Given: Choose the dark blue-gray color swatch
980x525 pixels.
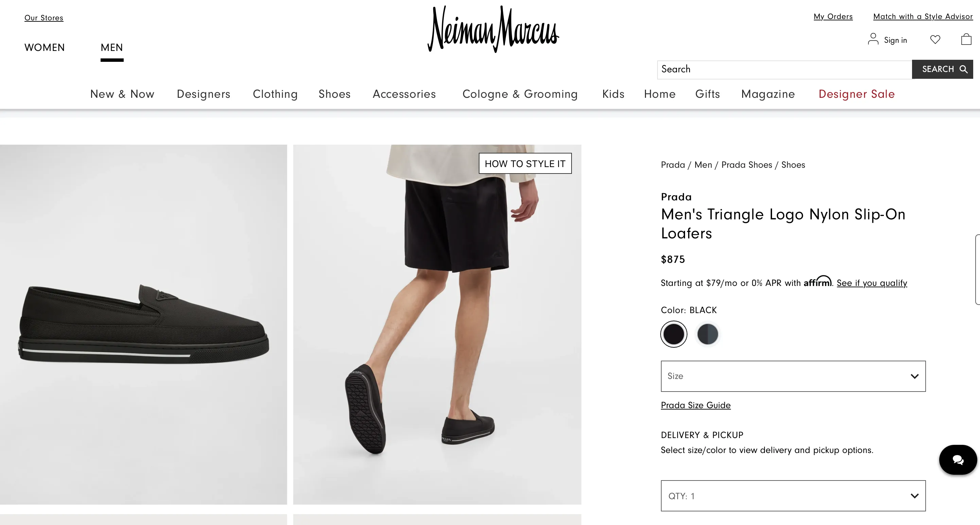Looking at the screenshot, I should coord(707,334).
